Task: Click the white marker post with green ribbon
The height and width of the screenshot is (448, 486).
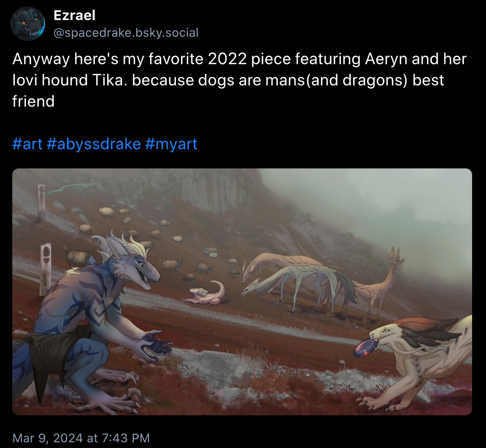Action: (42, 200)
